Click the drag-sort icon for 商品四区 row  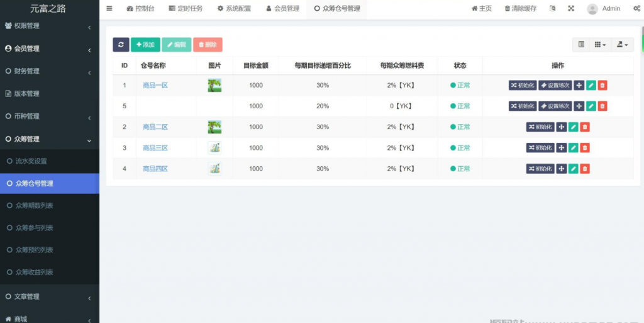(x=562, y=169)
